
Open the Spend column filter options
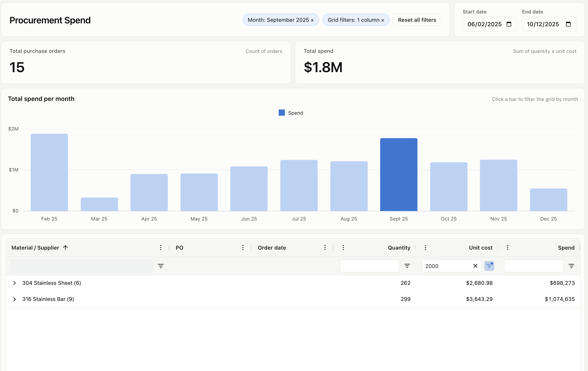click(x=571, y=266)
